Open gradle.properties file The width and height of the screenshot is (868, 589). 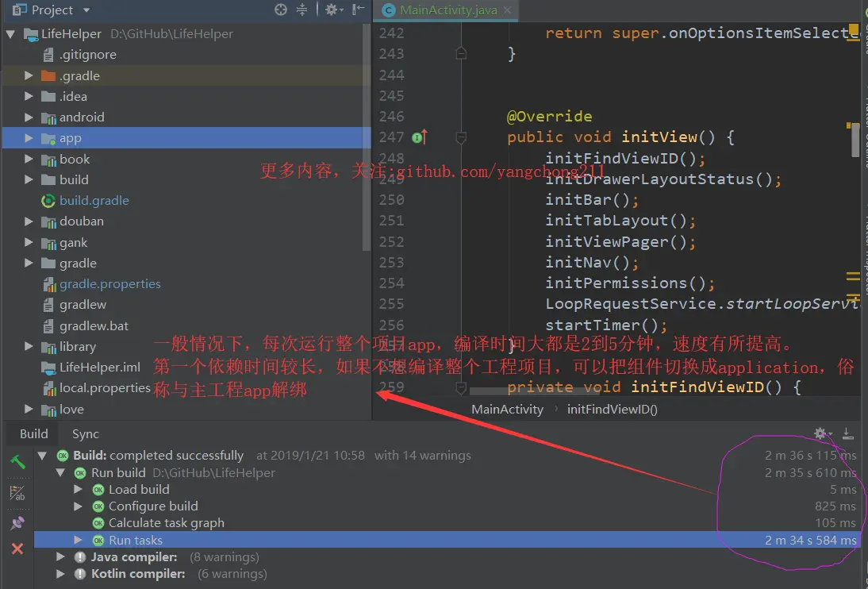[109, 283]
